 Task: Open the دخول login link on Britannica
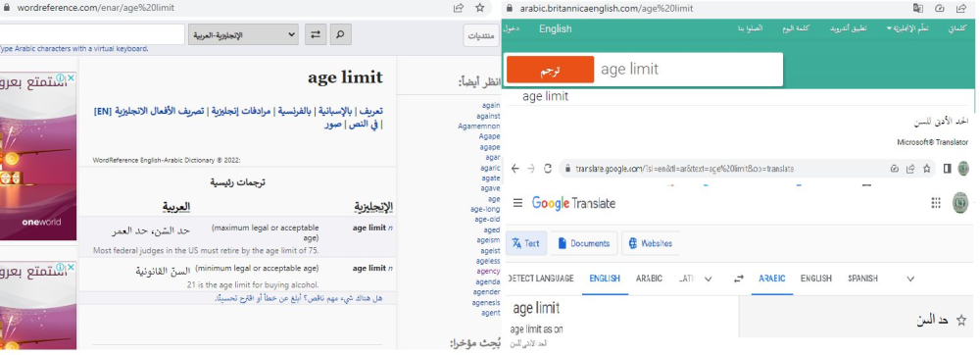[512, 28]
